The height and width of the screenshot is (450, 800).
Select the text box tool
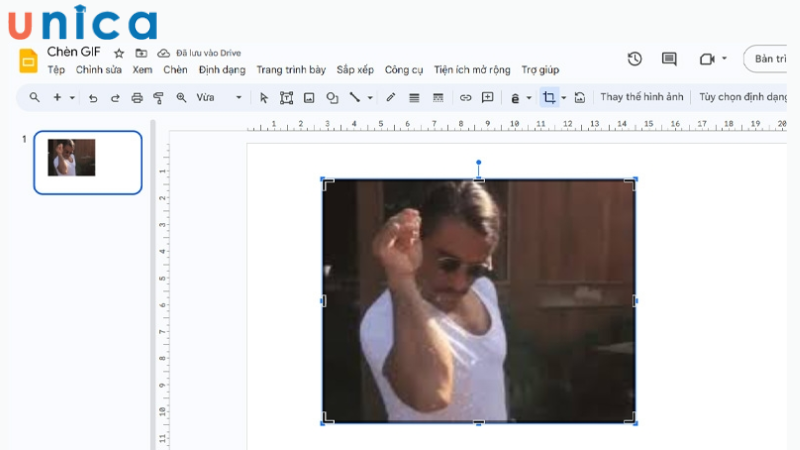(286, 98)
